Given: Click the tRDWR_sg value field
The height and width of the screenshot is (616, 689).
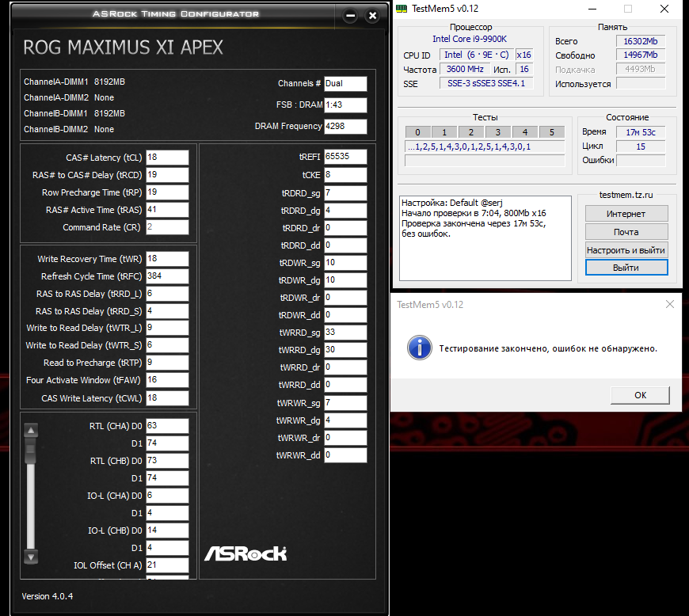Looking at the screenshot, I should click(345, 263).
